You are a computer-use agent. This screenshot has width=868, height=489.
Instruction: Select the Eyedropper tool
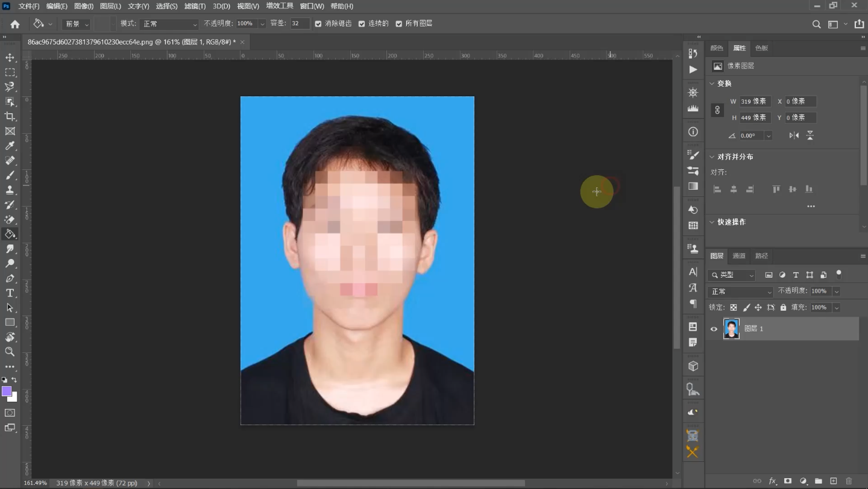pyautogui.click(x=10, y=146)
